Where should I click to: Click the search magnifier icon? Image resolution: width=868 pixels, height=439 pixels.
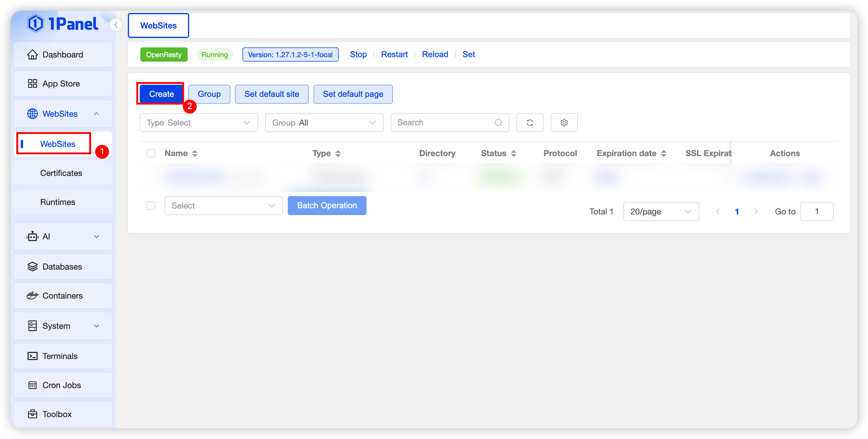[498, 122]
